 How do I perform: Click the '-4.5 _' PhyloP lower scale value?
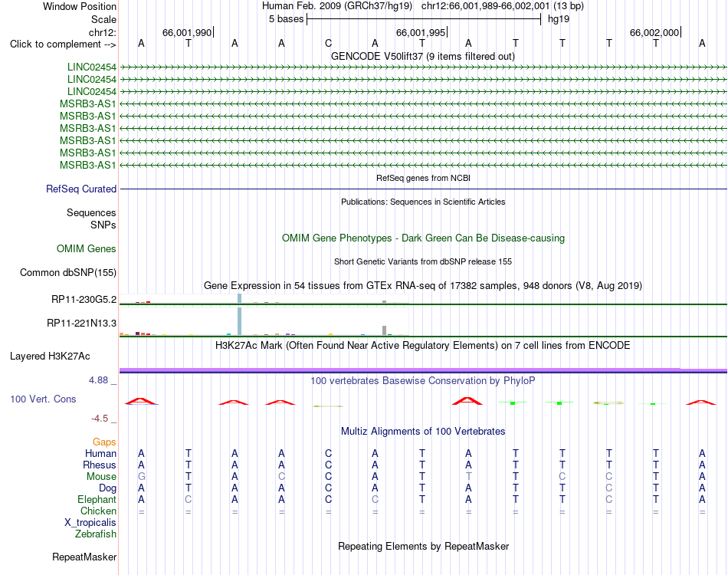(103, 419)
